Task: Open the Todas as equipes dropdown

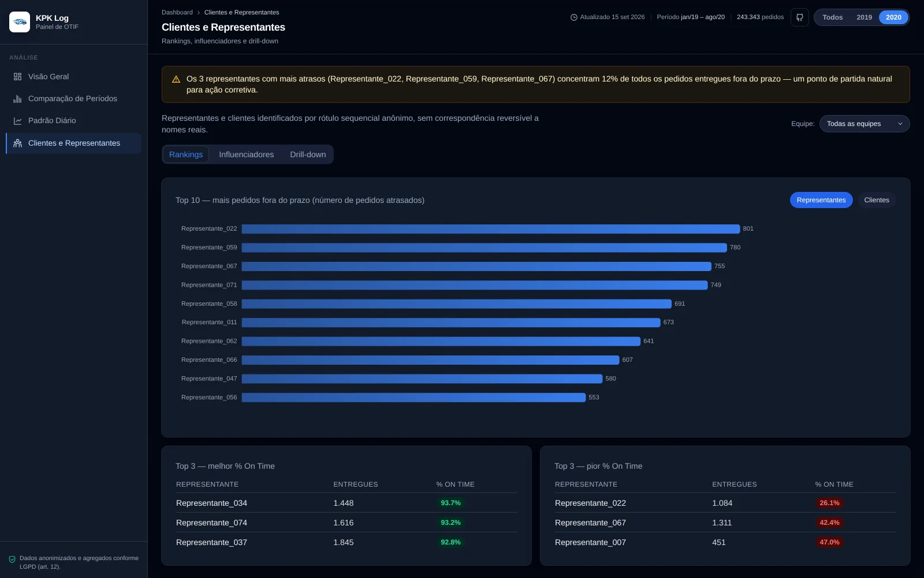Action: 865,124
